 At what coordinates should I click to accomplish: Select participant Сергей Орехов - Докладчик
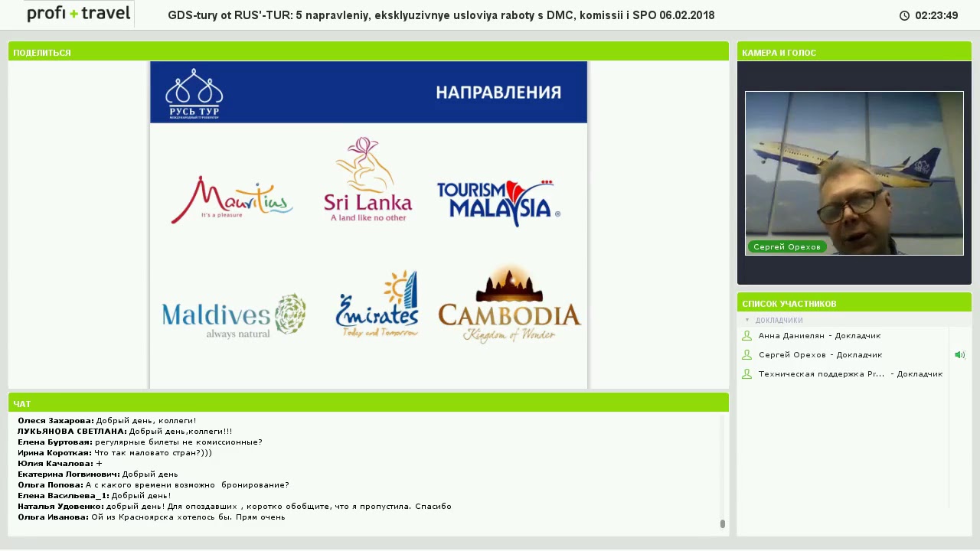(x=820, y=355)
